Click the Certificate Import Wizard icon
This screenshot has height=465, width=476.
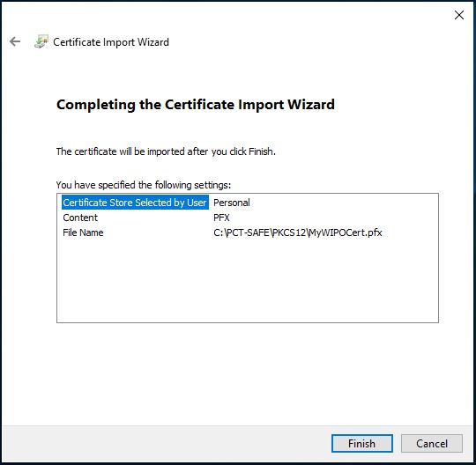41,41
